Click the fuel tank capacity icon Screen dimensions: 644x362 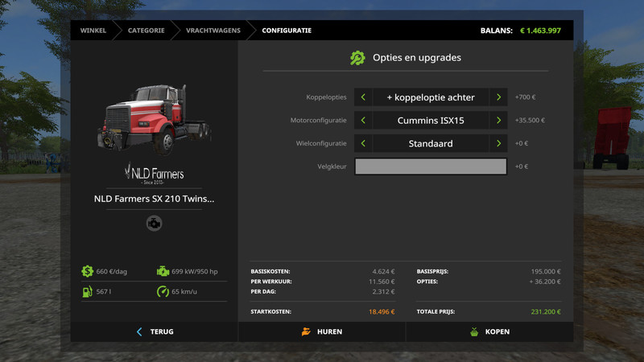pyautogui.click(x=87, y=291)
